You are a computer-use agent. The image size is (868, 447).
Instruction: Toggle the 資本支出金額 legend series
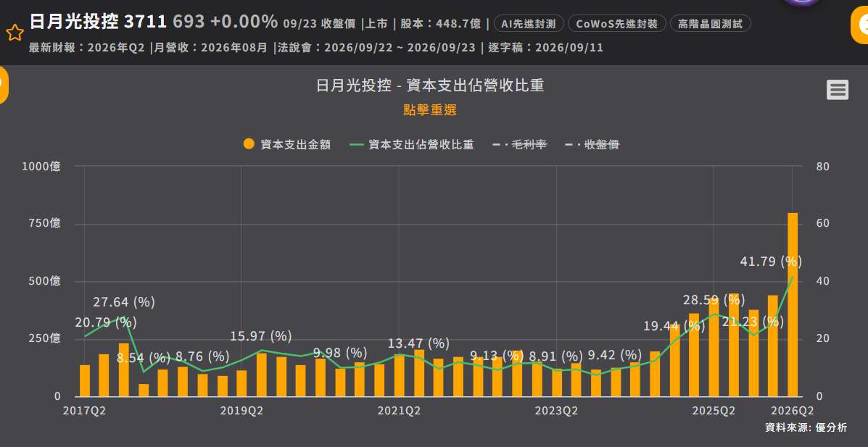click(287, 144)
